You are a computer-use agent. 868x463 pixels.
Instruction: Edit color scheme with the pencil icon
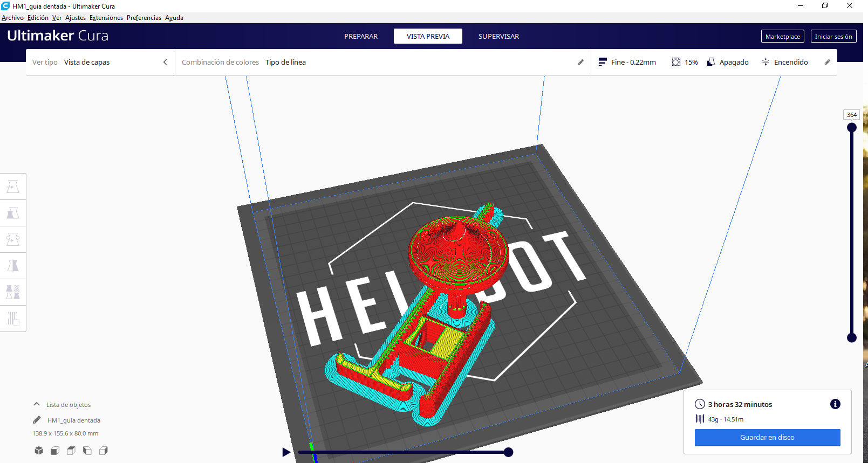point(581,62)
